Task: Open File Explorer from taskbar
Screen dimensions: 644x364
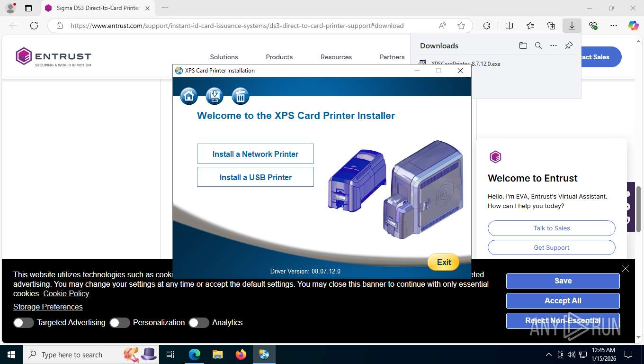Action: [217, 355]
